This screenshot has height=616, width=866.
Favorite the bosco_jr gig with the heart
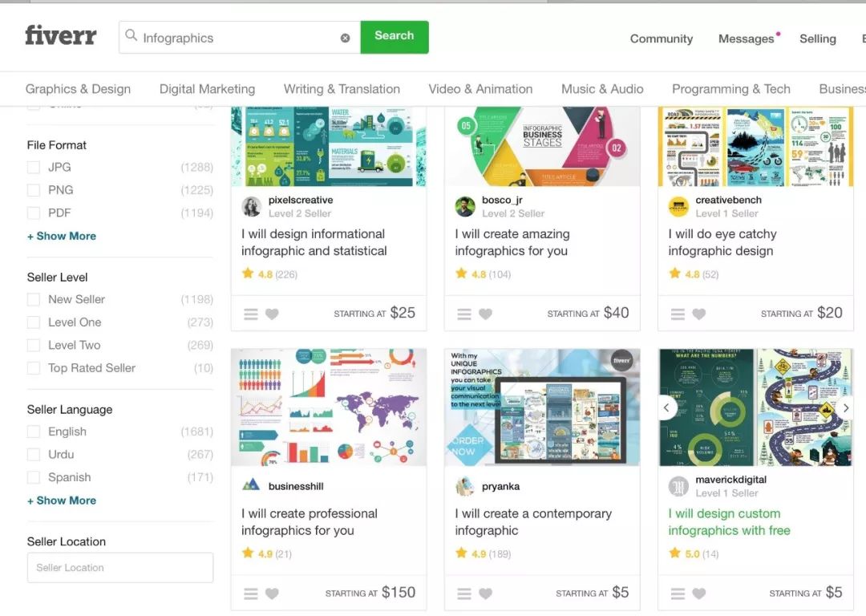point(485,314)
